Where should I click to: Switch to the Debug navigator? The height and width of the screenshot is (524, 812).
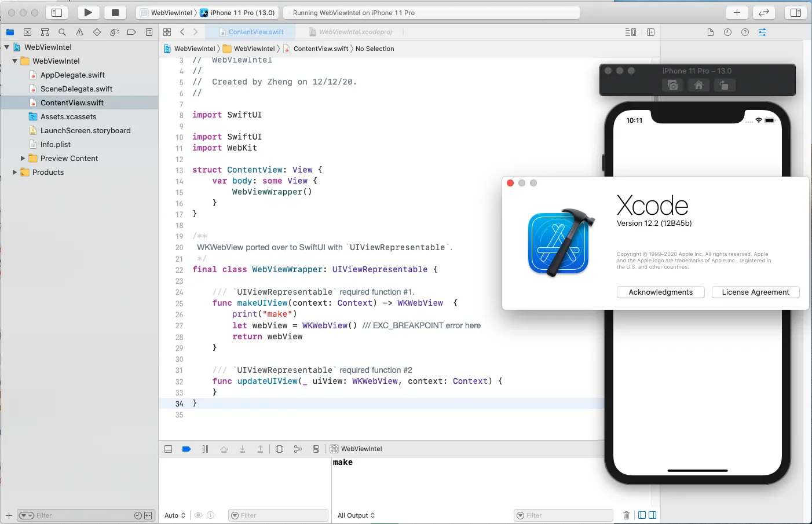[114, 32]
